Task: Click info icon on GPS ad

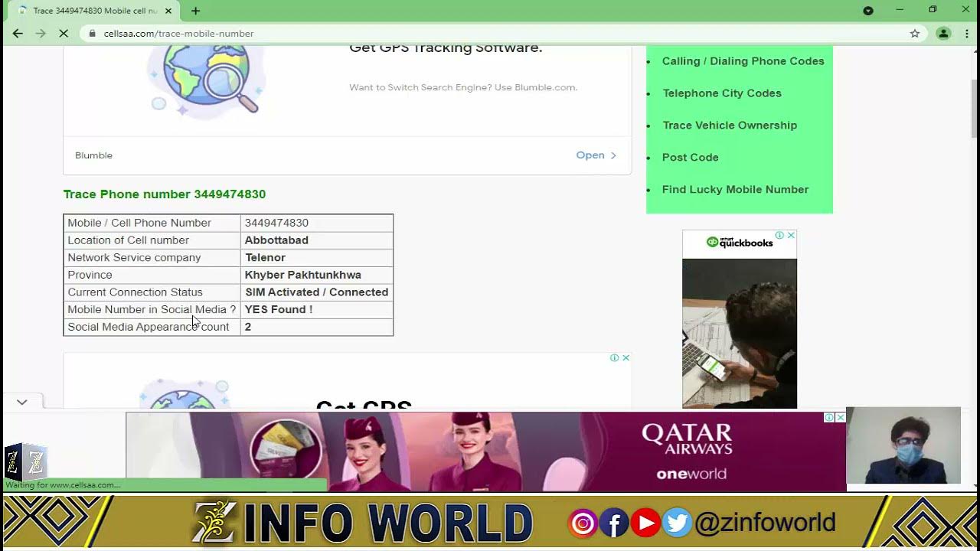Action: click(614, 357)
